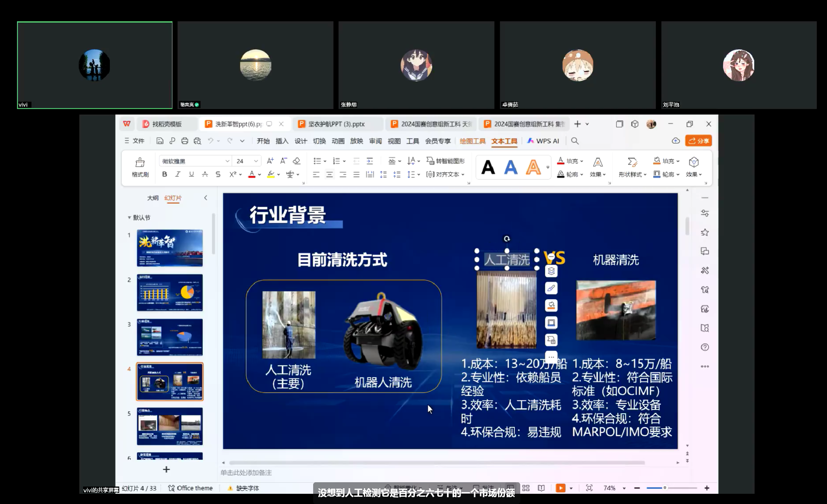Click the WPS AI button
This screenshot has height=504, width=827.
click(x=543, y=141)
